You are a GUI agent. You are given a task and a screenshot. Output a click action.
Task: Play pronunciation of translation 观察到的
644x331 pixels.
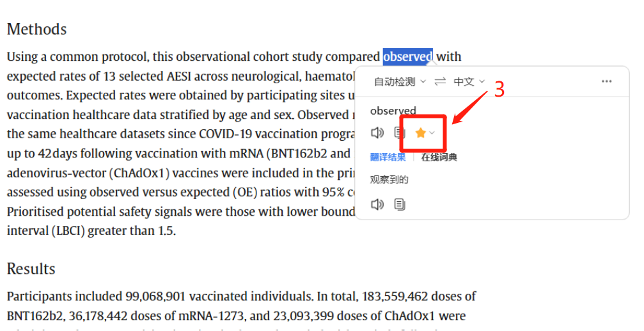point(377,204)
